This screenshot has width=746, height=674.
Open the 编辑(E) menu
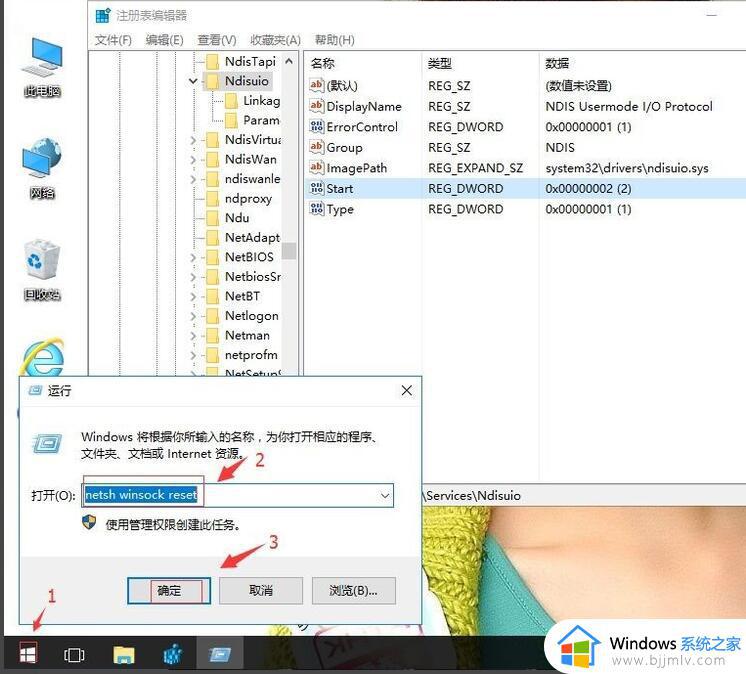coord(165,40)
